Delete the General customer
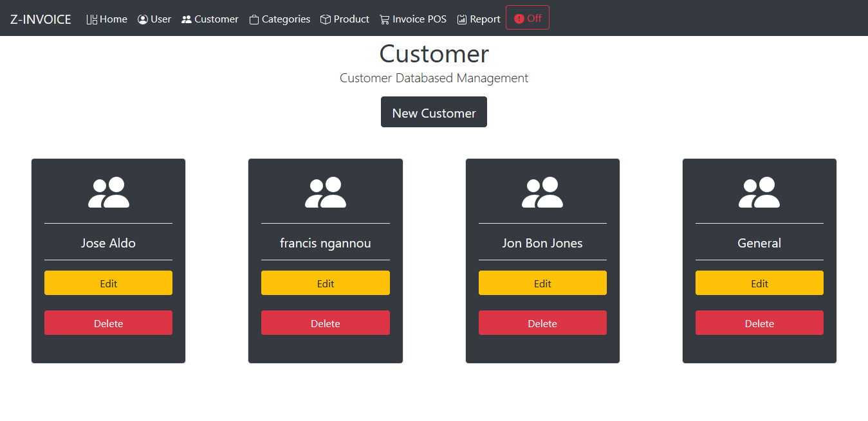This screenshot has height=421, width=868. click(x=759, y=323)
